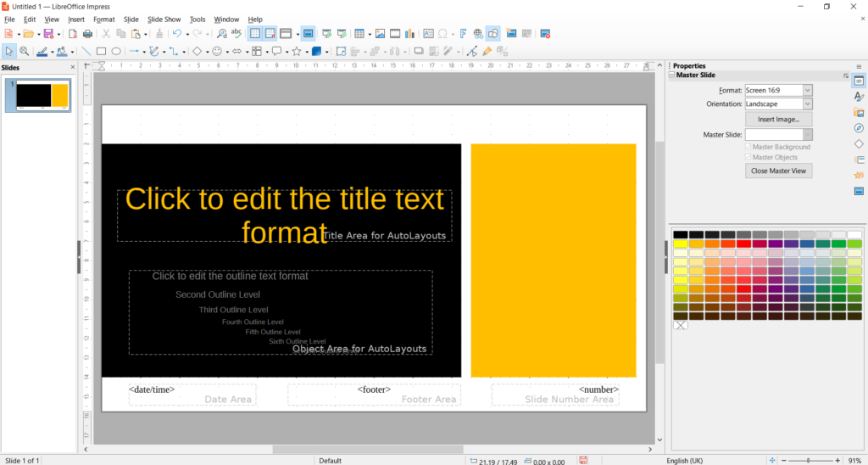The height and width of the screenshot is (465, 868).
Task: Open the Navigator sidebar deck
Action: click(x=859, y=128)
